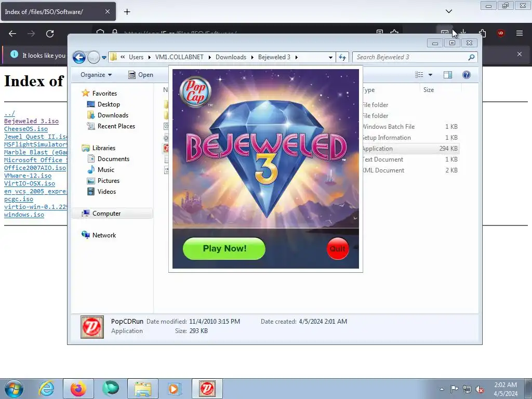Click the PopCDRun icon in the details pane
The height and width of the screenshot is (399, 532).
click(92, 327)
